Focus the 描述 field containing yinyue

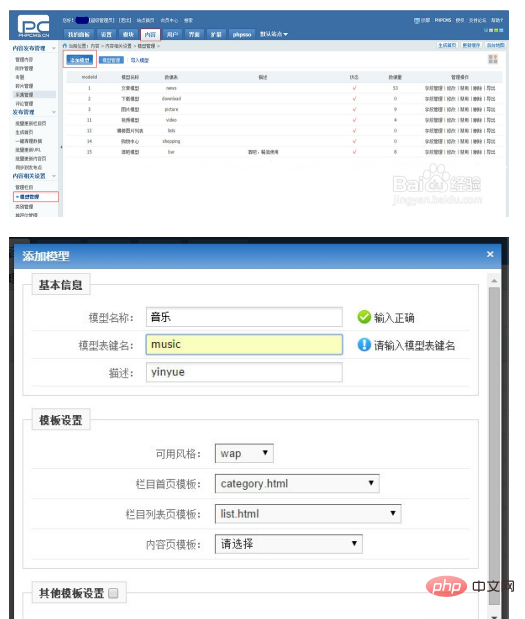[x=244, y=372]
